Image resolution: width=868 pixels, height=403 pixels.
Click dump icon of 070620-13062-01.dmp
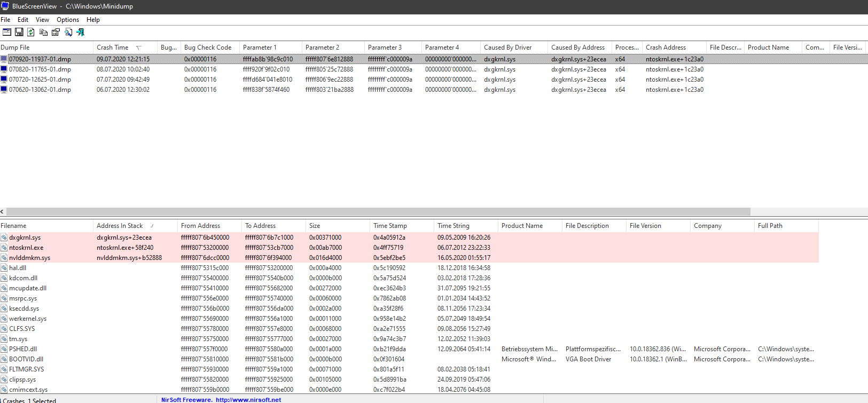(4, 90)
